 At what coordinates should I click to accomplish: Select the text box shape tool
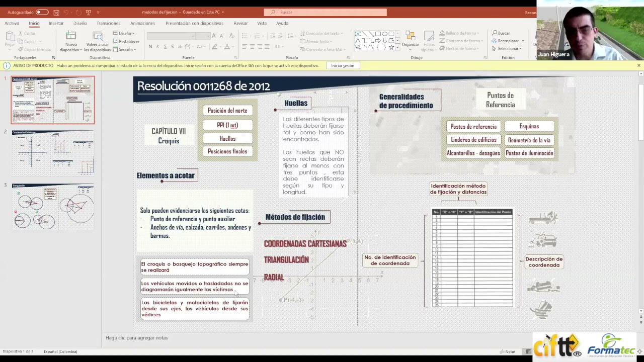358,34
